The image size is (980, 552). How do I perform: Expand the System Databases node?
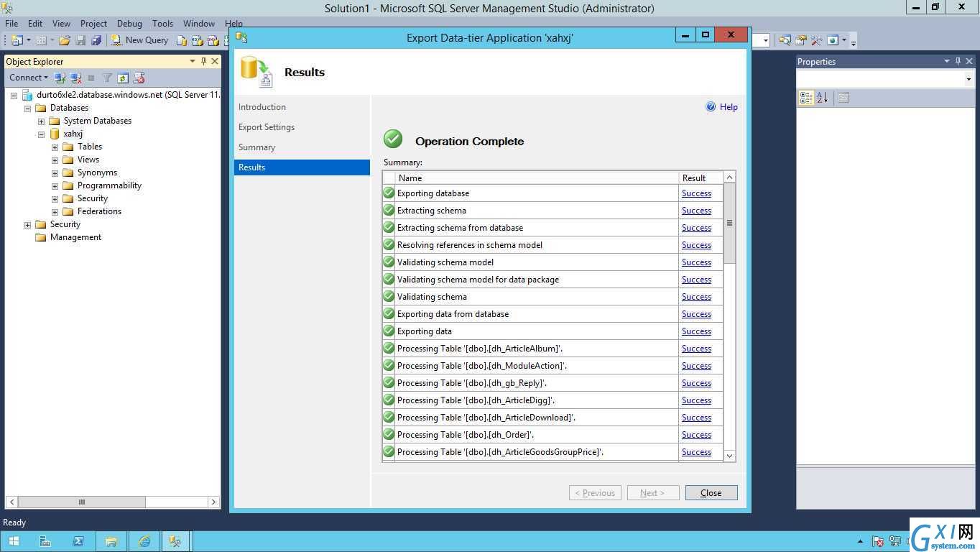[41, 121]
